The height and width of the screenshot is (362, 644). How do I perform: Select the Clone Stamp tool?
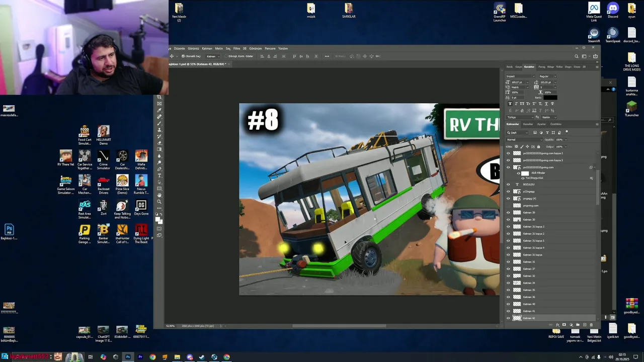tap(159, 130)
